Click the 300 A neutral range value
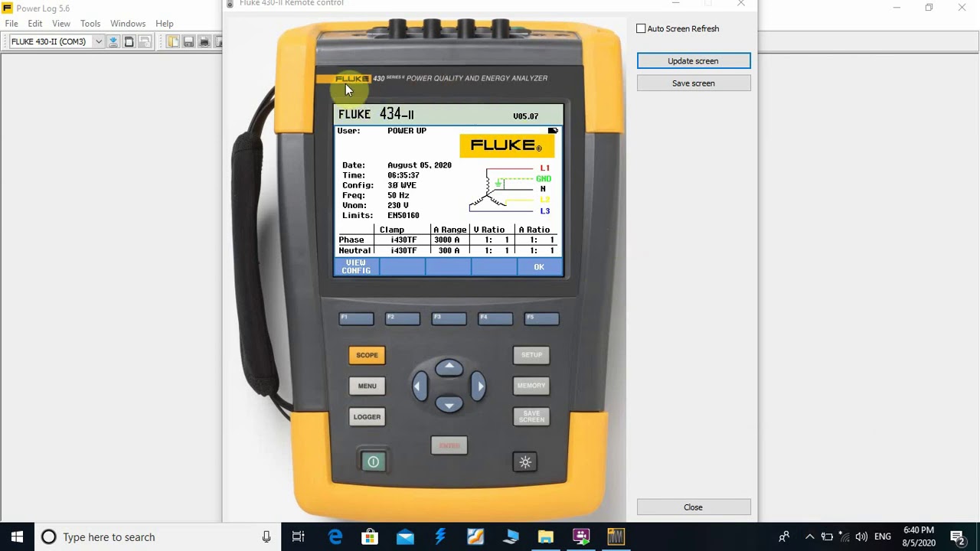This screenshot has width=980, height=551. (449, 250)
